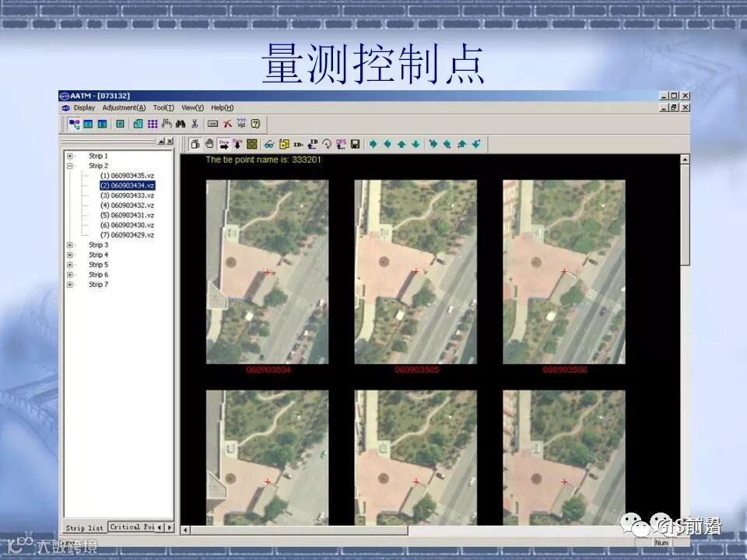
Task: Click the eyeglasses stereo view icon
Action: coord(270,145)
